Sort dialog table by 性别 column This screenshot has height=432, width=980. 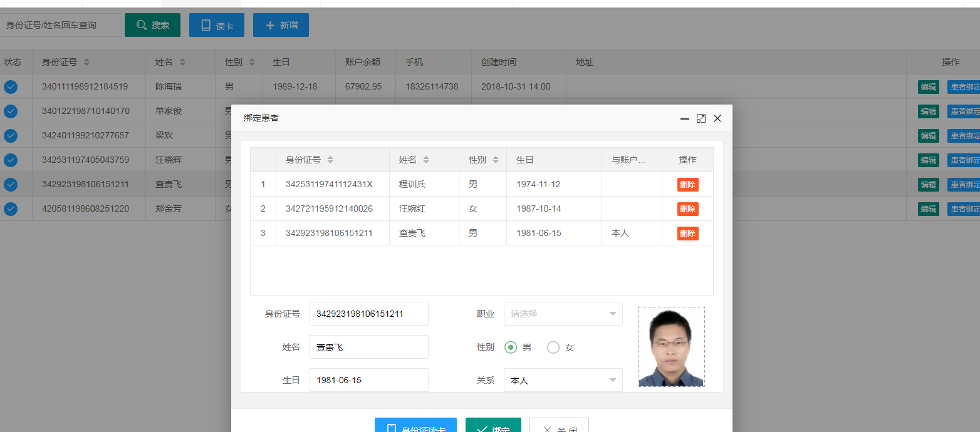(x=495, y=160)
